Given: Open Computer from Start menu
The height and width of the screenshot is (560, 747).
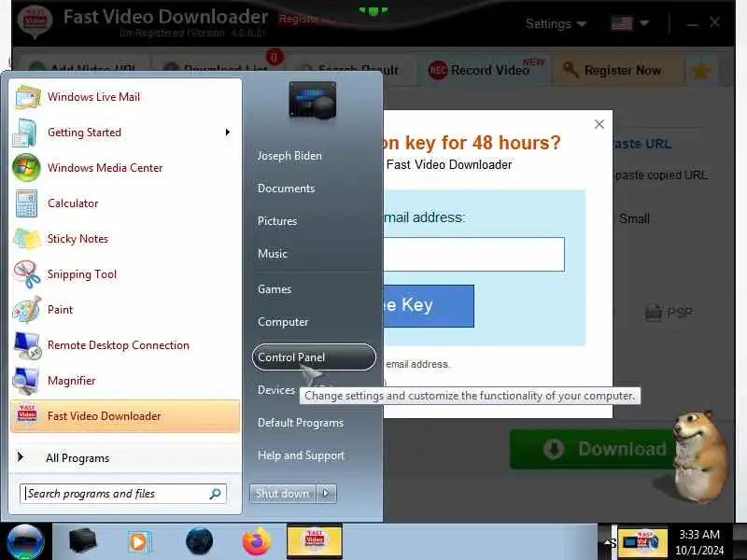Looking at the screenshot, I should [x=283, y=322].
